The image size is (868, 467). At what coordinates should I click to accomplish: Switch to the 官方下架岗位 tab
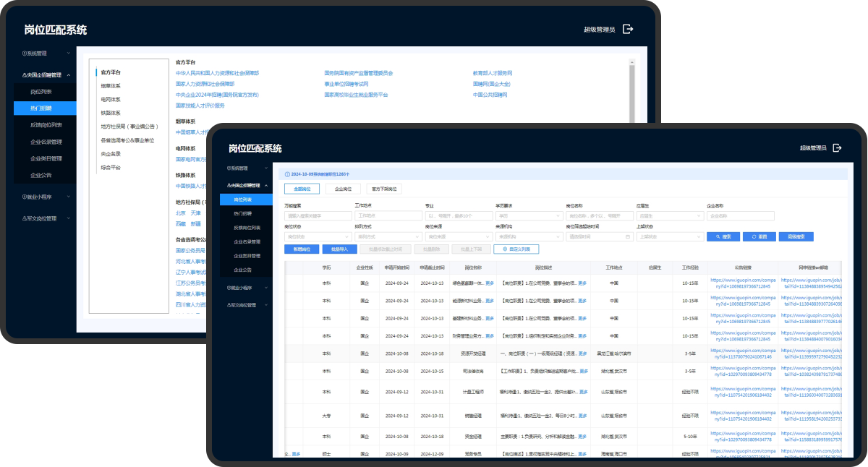383,189
